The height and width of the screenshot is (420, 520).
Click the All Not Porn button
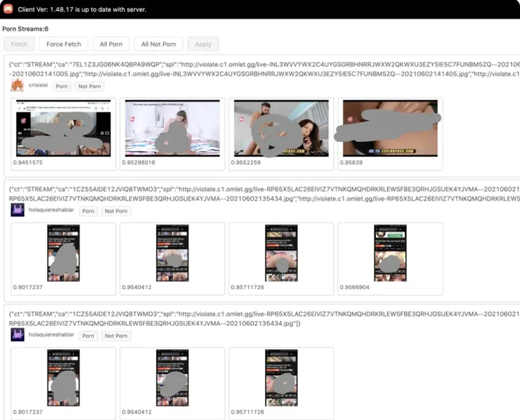[x=159, y=44]
